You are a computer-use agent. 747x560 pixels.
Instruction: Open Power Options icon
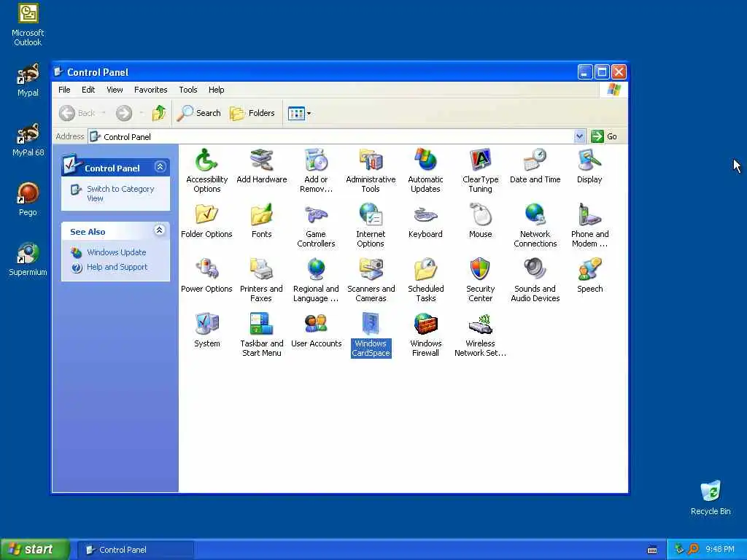206,275
